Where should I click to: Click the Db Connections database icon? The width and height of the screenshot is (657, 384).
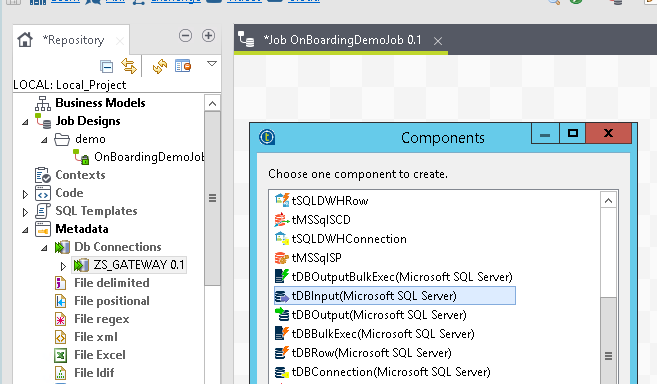[62, 247]
